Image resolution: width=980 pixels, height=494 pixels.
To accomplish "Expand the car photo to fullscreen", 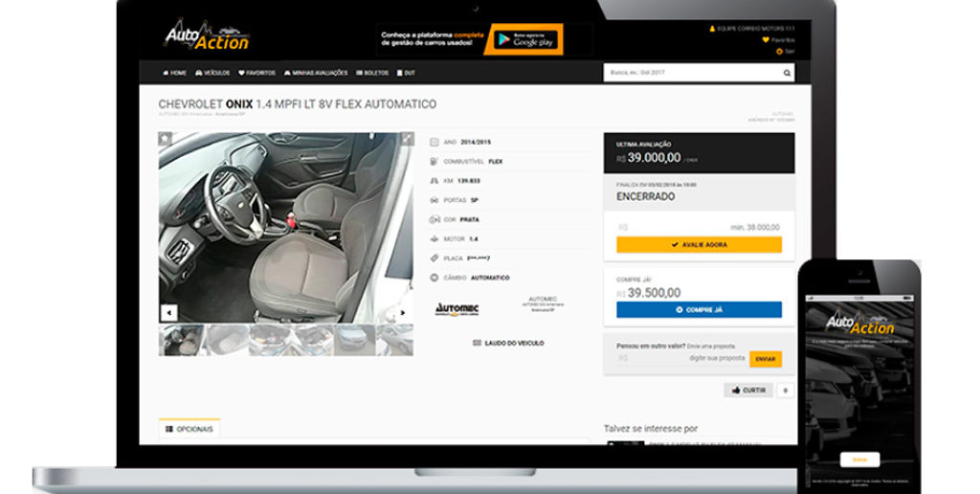I will click(x=406, y=139).
